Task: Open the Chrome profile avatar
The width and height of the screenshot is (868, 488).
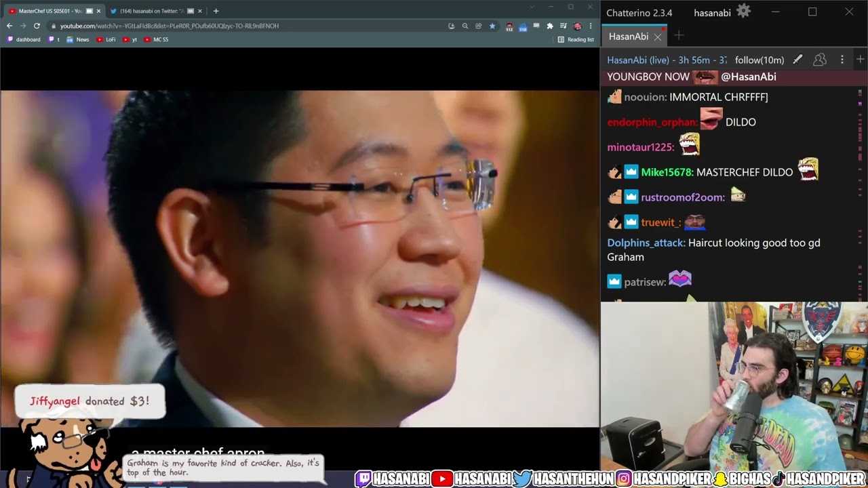Action: (x=577, y=26)
